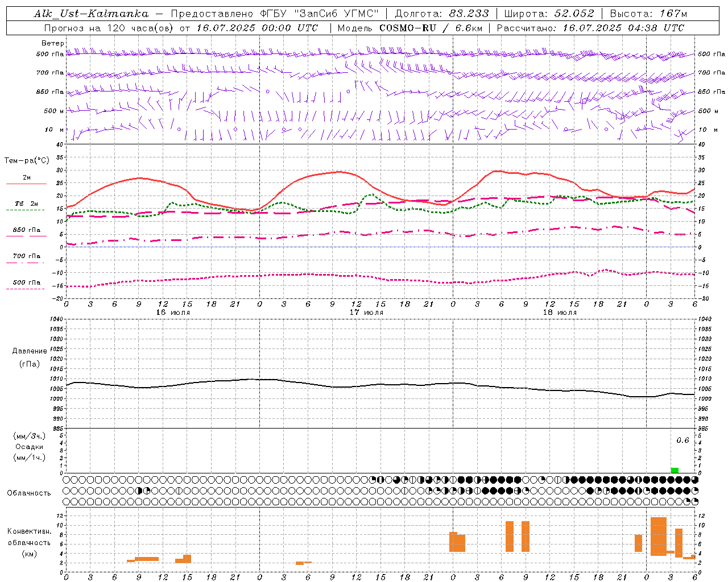This screenshot has height=582, width=728.
Task: Click the 18 июля date label
Action: tap(560, 313)
